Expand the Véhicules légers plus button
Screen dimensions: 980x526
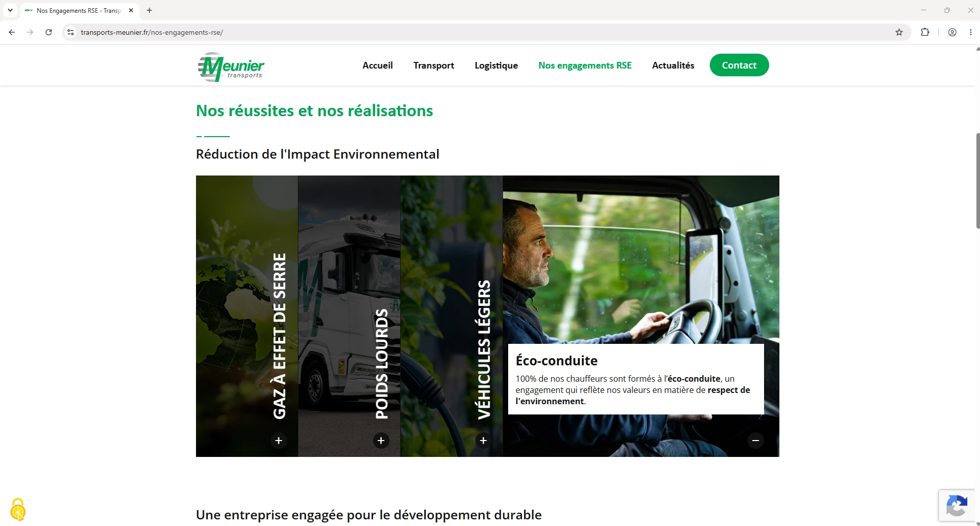coord(483,441)
